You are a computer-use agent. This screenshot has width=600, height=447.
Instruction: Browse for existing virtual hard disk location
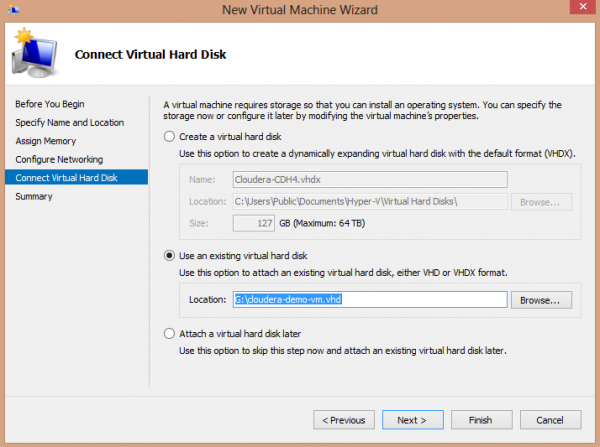pyautogui.click(x=541, y=300)
